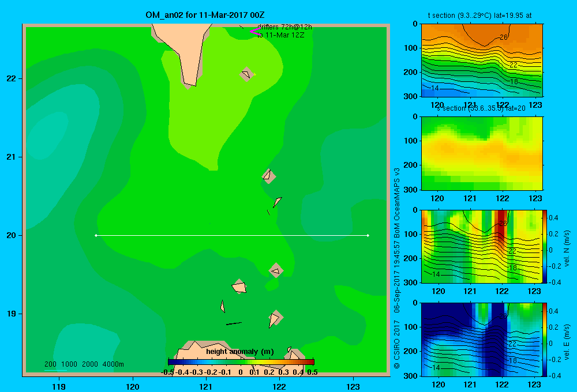
Task: Click the 'drifters 72h@12h' label
Action: tap(285, 27)
